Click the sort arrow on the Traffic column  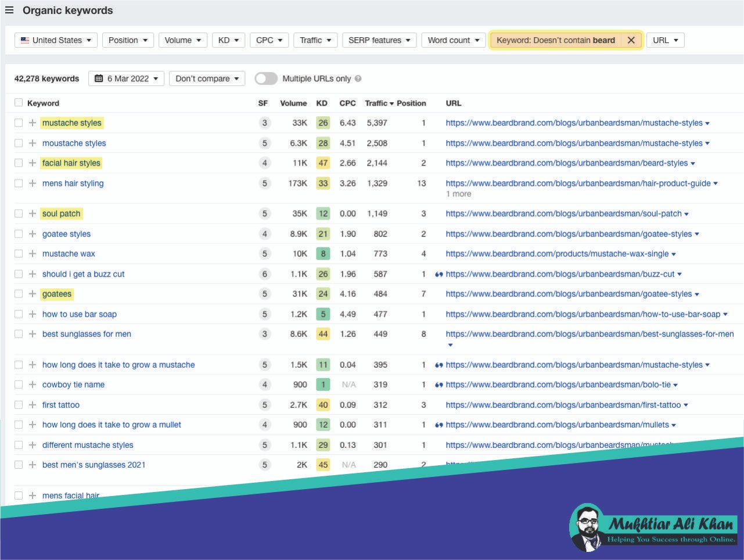click(392, 103)
